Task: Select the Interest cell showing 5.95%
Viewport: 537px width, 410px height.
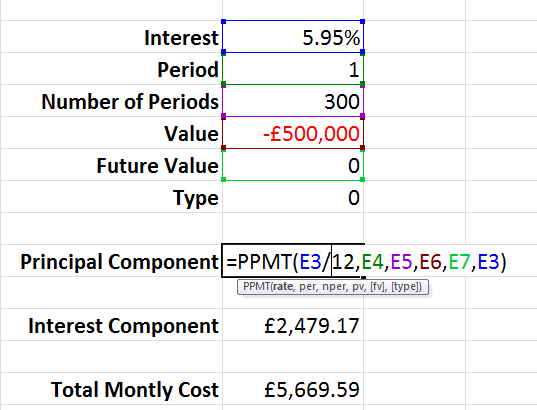Action: click(293, 37)
